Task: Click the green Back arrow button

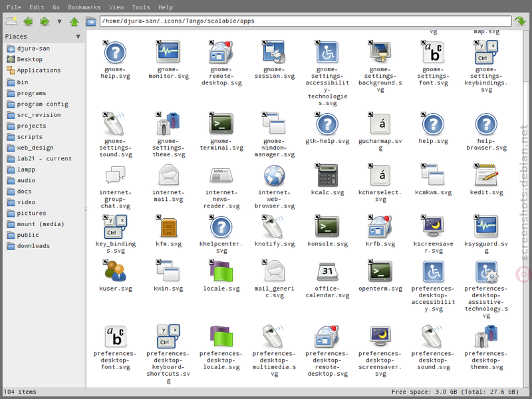Action: click(x=28, y=21)
